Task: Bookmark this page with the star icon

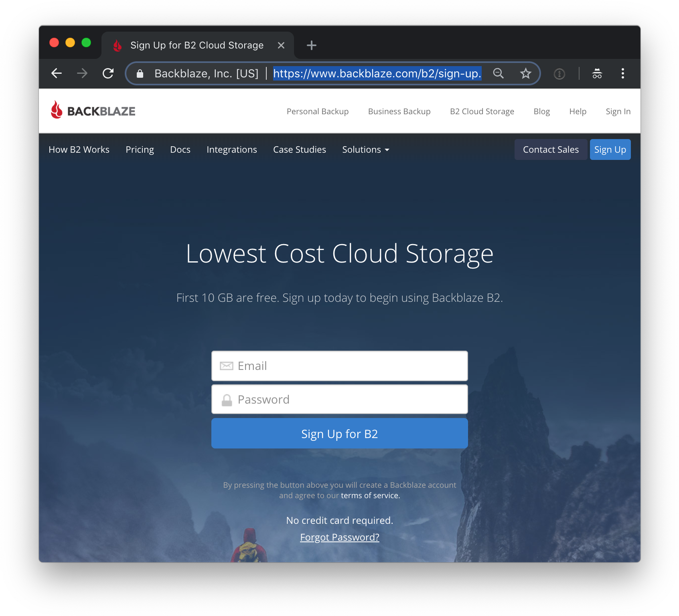Action: click(525, 73)
